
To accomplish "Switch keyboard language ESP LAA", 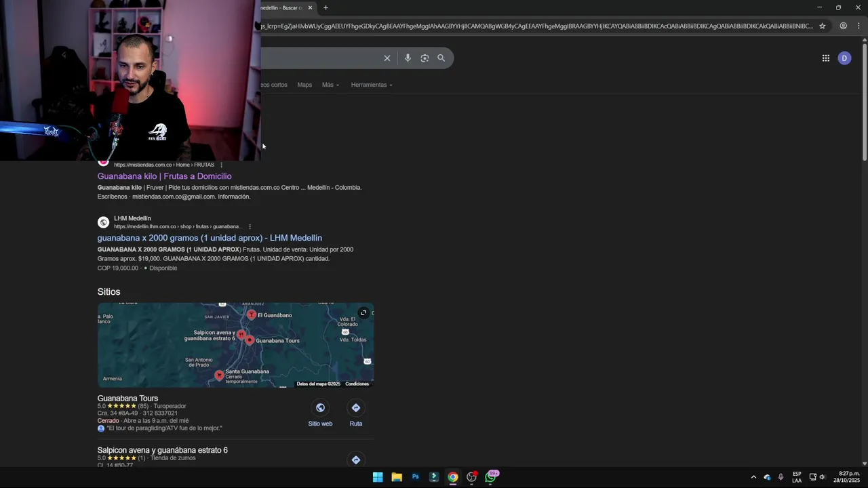I will 797,477.
